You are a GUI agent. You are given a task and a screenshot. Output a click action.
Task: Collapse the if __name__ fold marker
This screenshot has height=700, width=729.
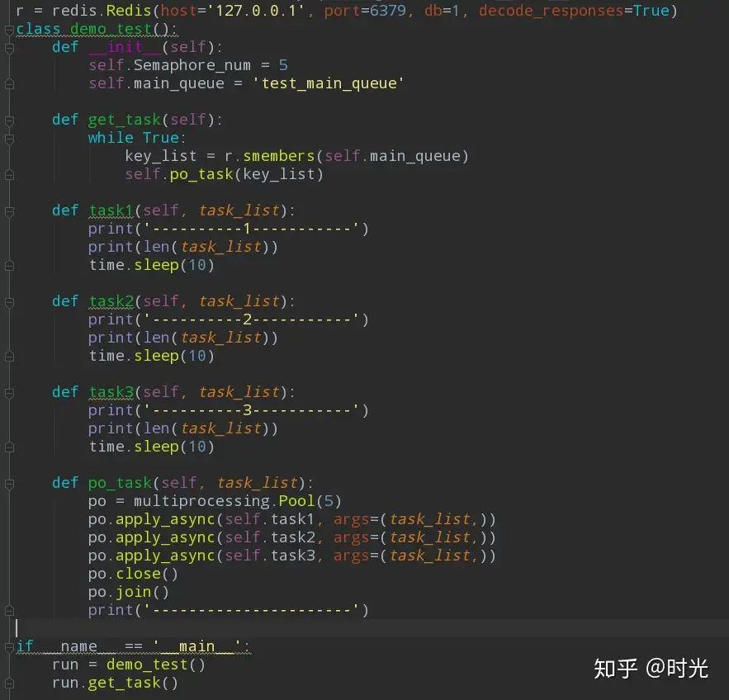pyautogui.click(x=9, y=647)
